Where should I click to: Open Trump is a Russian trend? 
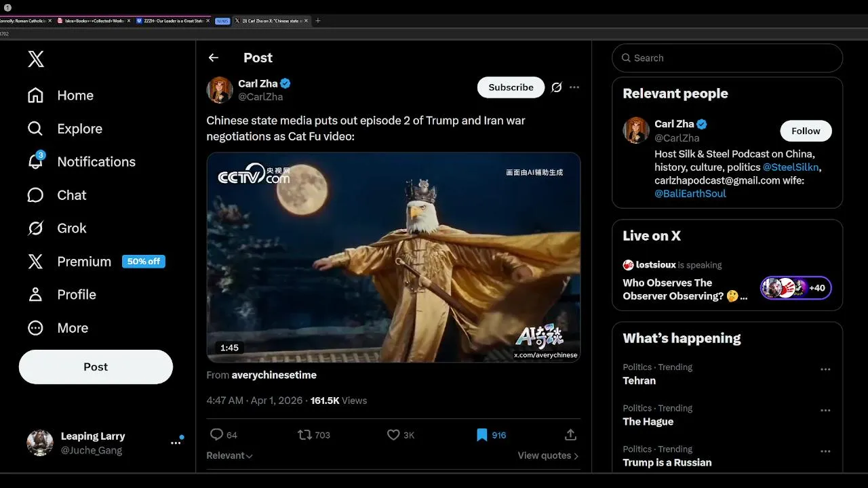coord(667,462)
